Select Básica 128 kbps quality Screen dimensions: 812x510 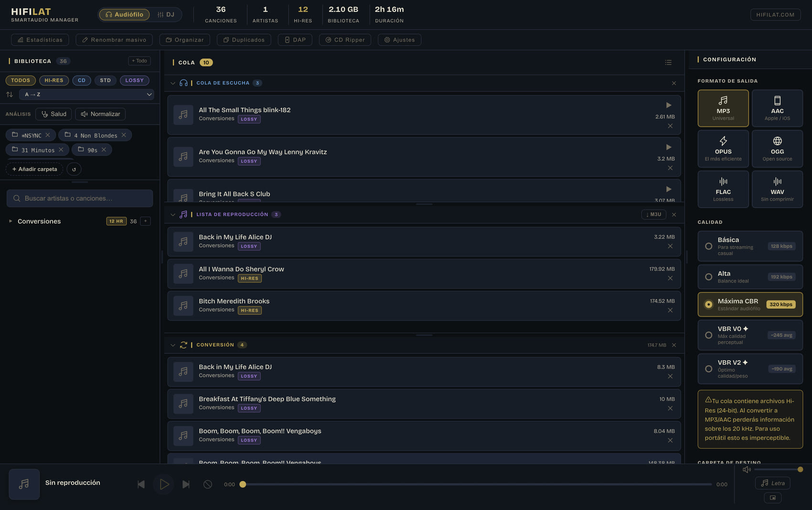pyautogui.click(x=750, y=246)
